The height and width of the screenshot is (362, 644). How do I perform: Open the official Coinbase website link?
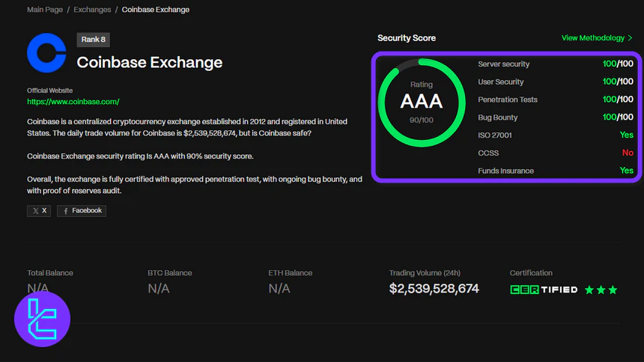(x=73, y=102)
